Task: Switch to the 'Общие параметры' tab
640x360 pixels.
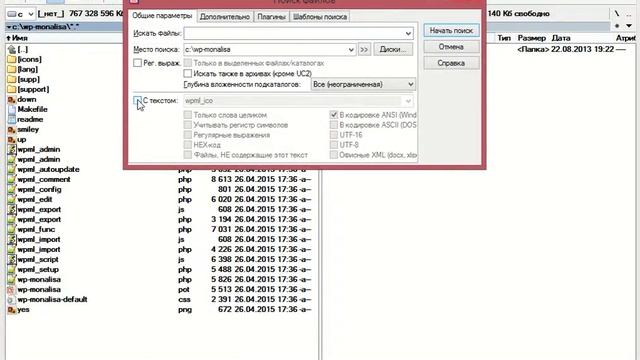Action: [162, 16]
